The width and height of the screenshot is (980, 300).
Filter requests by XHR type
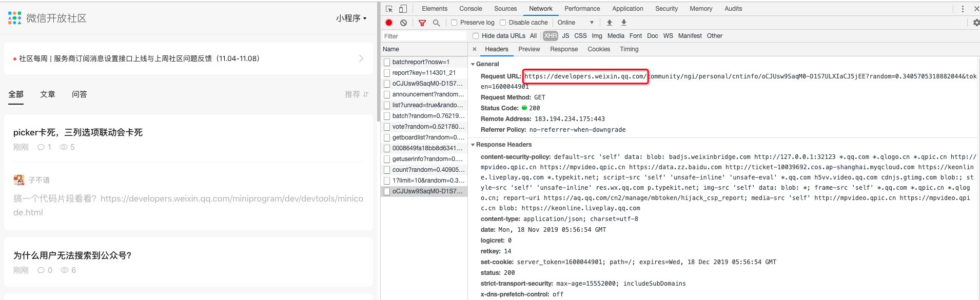pos(551,36)
